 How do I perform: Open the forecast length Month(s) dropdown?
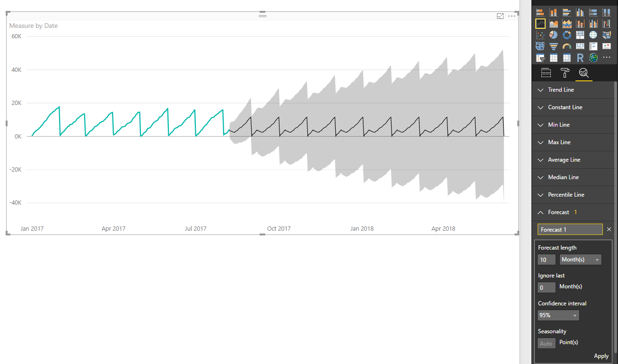pyautogui.click(x=581, y=260)
